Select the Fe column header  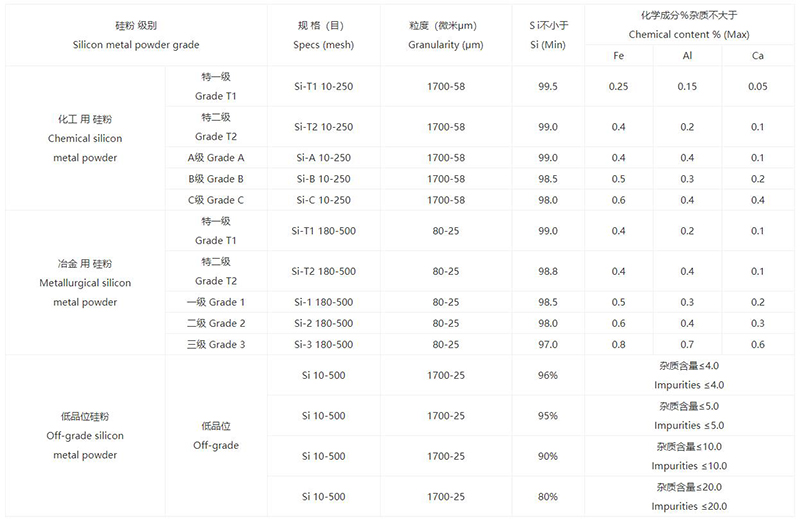(618, 55)
